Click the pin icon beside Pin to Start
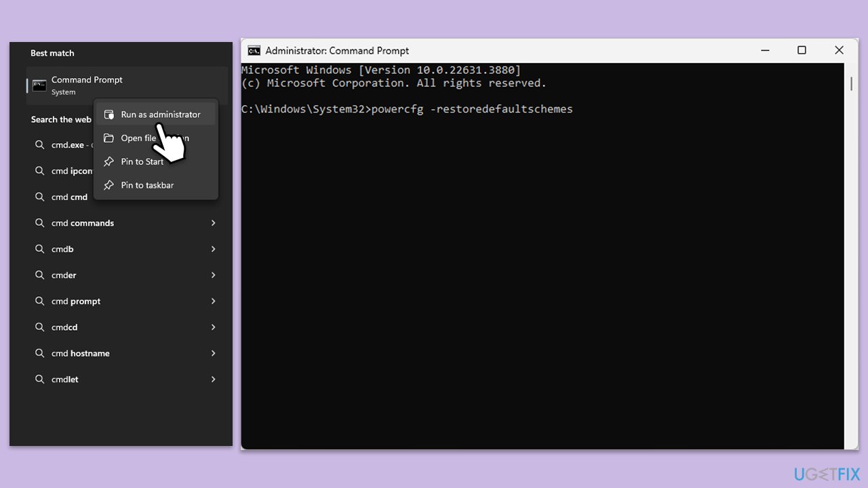Viewport: 868px width, 488px height. [x=108, y=161]
